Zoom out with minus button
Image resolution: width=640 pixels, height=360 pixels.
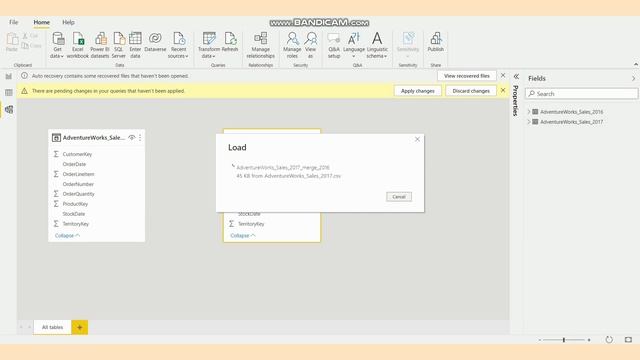[540, 340]
